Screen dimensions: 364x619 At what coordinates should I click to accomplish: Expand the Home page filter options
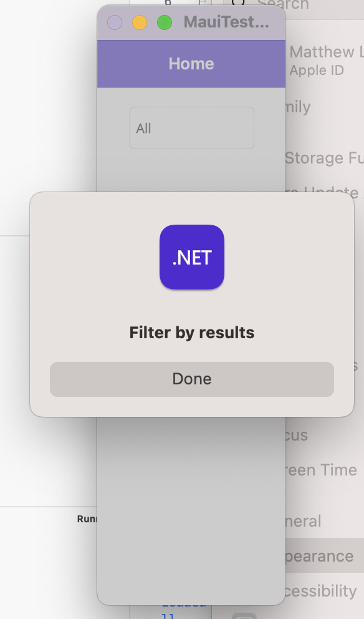pos(191,128)
